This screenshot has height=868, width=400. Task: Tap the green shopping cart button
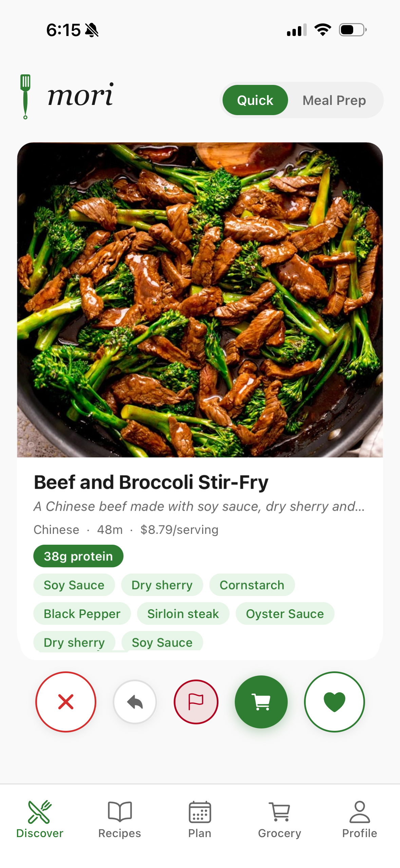[x=261, y=702]
